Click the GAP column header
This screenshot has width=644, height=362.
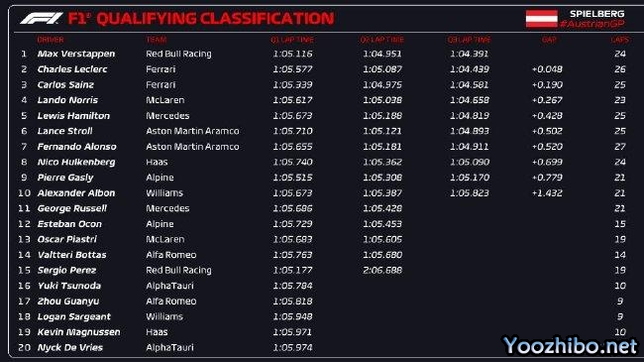coord(549,40)
